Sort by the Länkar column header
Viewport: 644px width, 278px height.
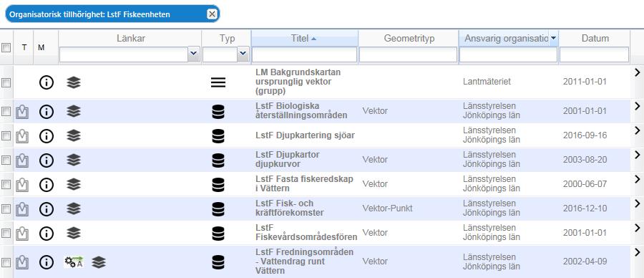[x=131, y=38]
